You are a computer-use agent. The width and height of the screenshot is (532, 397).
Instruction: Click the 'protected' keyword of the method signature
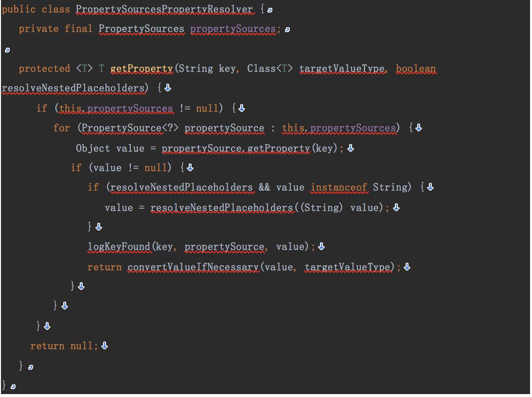pyautogui.click(x=44, y=69)
